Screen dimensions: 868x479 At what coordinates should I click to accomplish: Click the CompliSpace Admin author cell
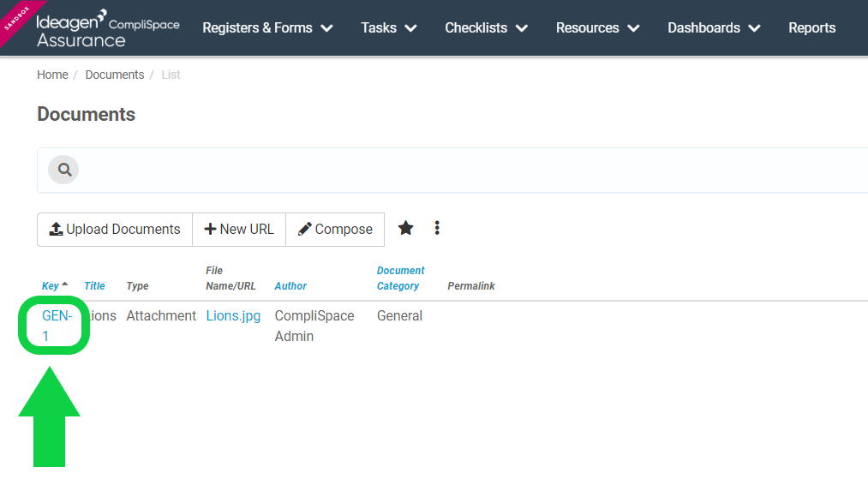[314, 326]
